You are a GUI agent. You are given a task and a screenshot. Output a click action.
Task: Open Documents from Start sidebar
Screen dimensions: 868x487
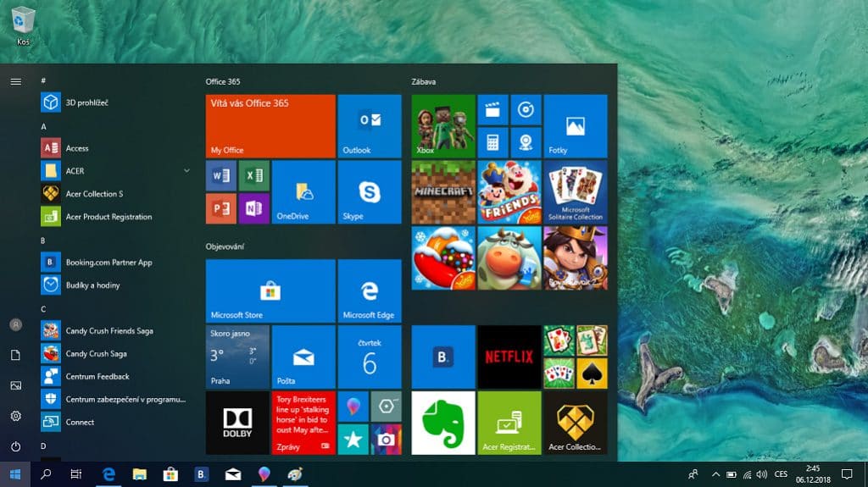click(x=15, y=355)
